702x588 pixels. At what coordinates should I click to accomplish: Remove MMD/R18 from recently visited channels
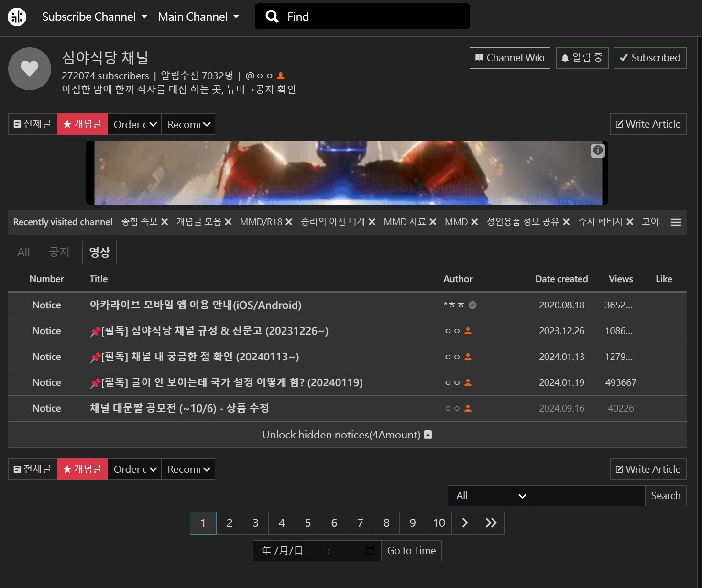[x=289, y=222]
